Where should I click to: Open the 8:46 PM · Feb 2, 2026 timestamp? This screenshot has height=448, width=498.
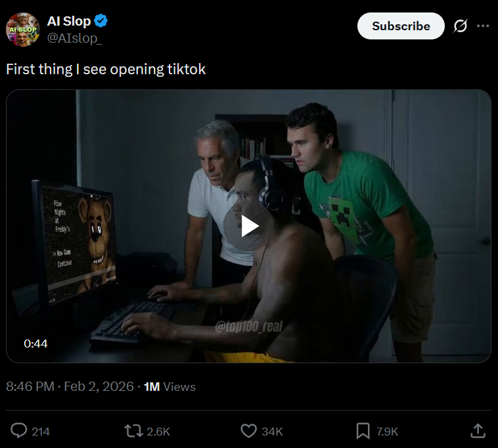point(70,386)
